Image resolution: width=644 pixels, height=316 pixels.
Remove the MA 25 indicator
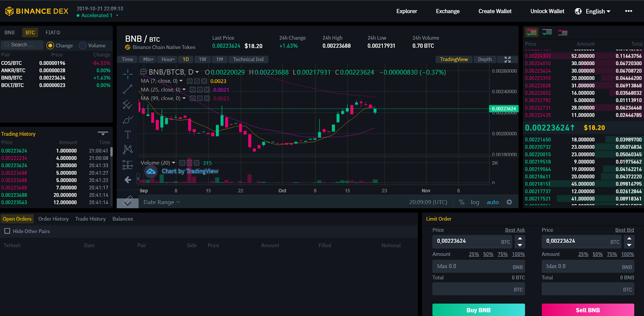[x=207, y=90]
